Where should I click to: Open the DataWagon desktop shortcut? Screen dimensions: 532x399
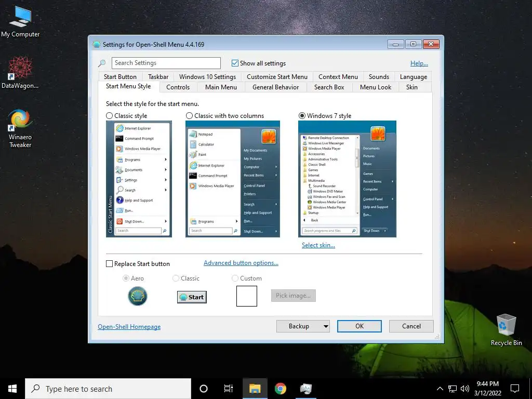tap(20, 72)
